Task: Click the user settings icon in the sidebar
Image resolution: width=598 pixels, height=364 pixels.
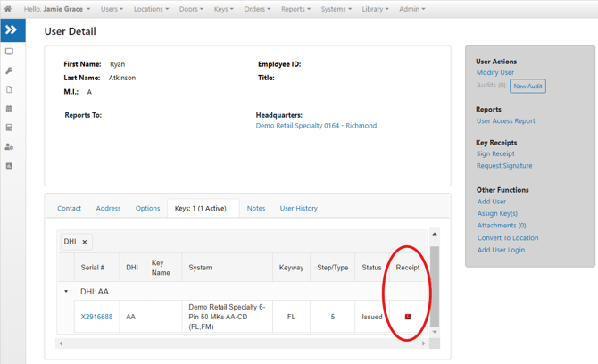Action: 9,146
